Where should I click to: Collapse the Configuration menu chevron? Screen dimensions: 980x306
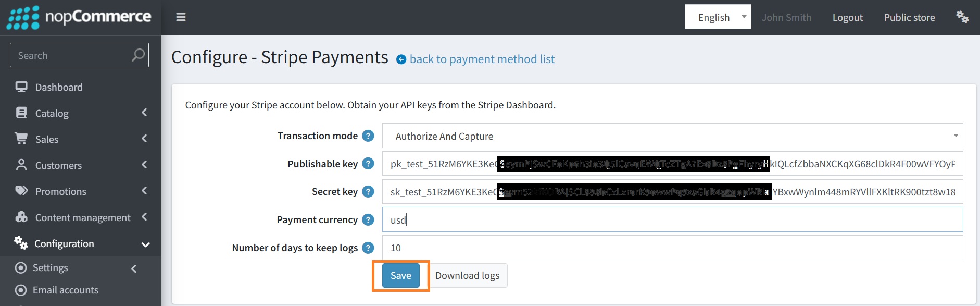point(145,244)
